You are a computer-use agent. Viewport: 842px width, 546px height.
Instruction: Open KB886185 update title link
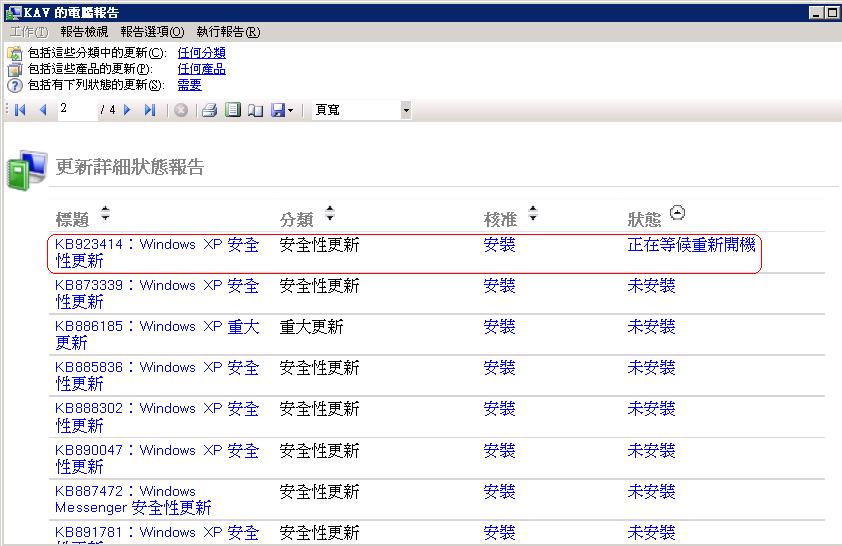tap(157, 334)
